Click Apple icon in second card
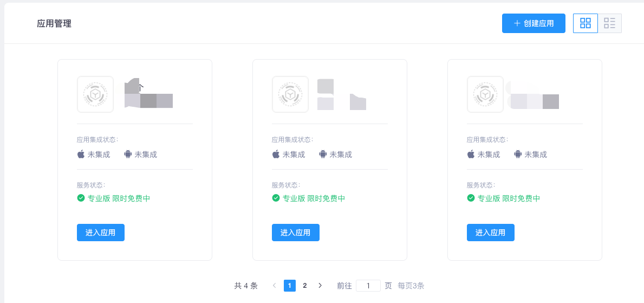This screenshot has height=303, width=644. pos(276,154)
